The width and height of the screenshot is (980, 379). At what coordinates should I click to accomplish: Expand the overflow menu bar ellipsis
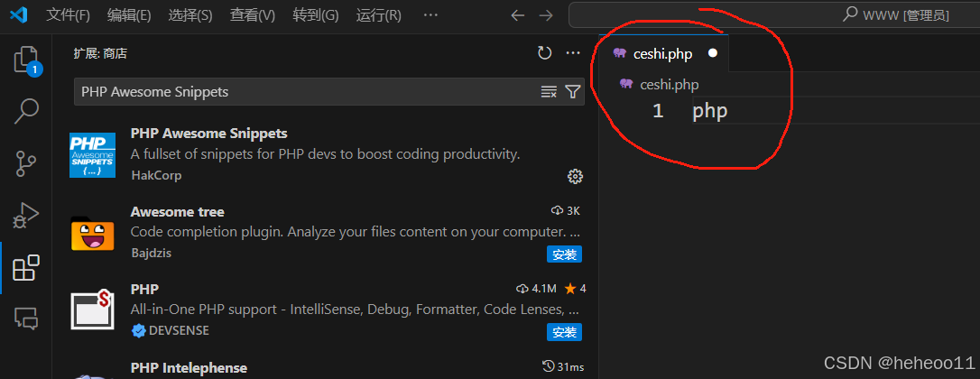pos(430,15)
